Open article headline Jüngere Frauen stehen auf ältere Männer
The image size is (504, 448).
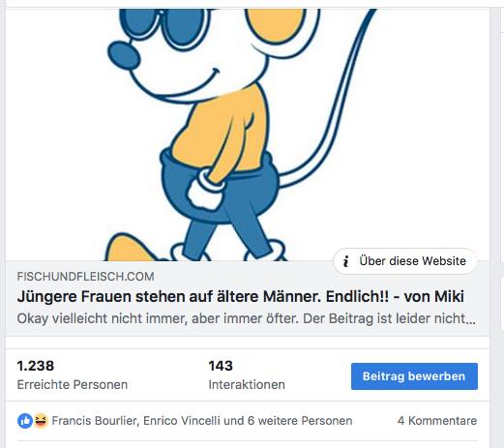point(241,297)
